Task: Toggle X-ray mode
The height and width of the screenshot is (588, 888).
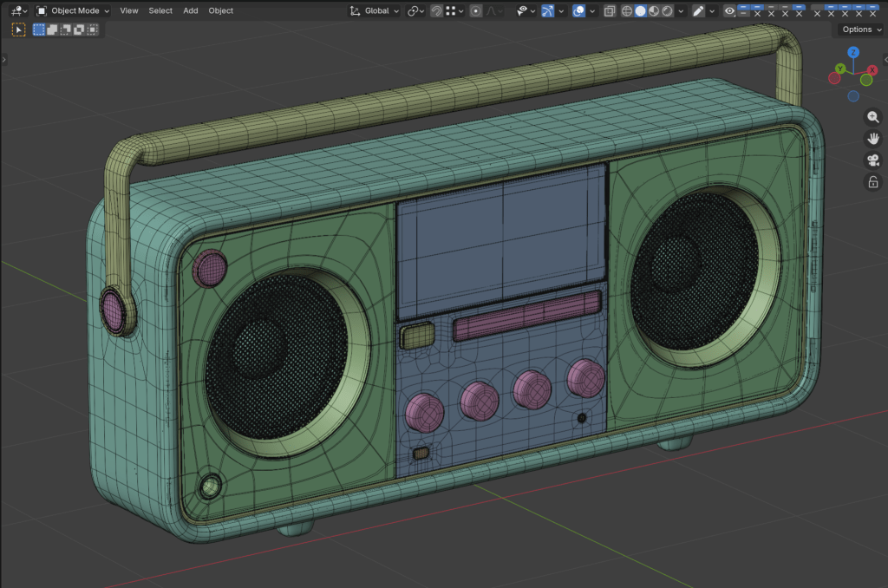Action: [610, 11]
